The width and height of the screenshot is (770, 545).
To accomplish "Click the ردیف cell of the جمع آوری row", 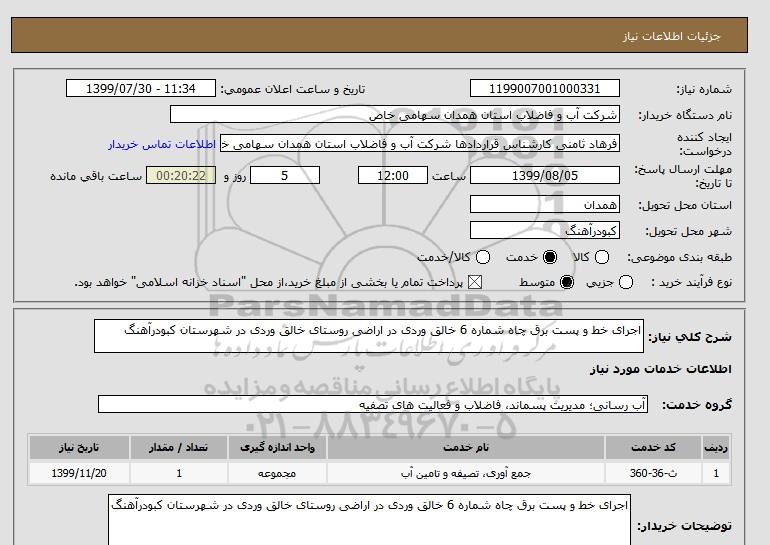I will click(715, 473).
